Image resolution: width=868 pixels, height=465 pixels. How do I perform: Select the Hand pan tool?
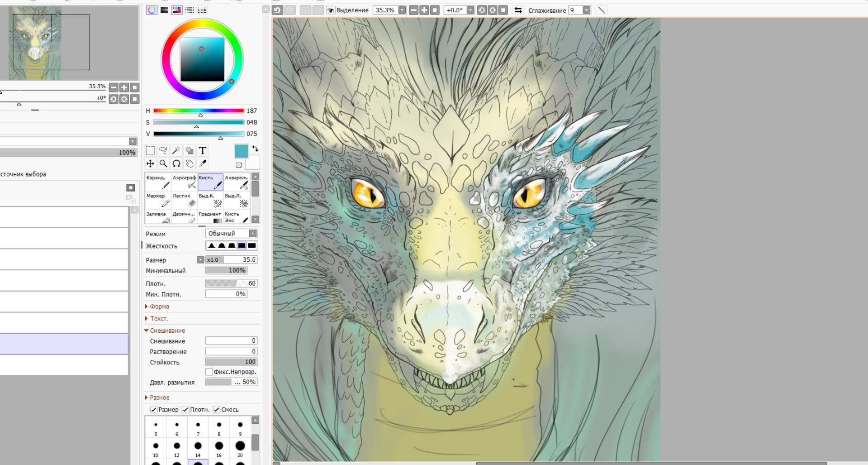190,163
